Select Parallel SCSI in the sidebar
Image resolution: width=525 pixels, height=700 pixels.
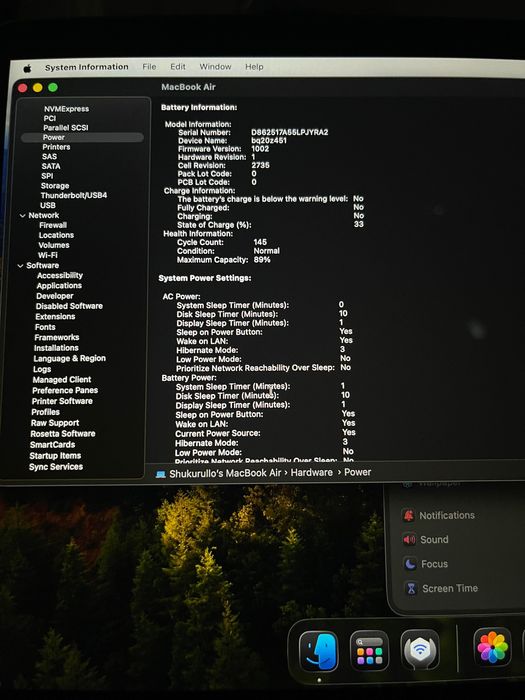[x=66, y=128]
